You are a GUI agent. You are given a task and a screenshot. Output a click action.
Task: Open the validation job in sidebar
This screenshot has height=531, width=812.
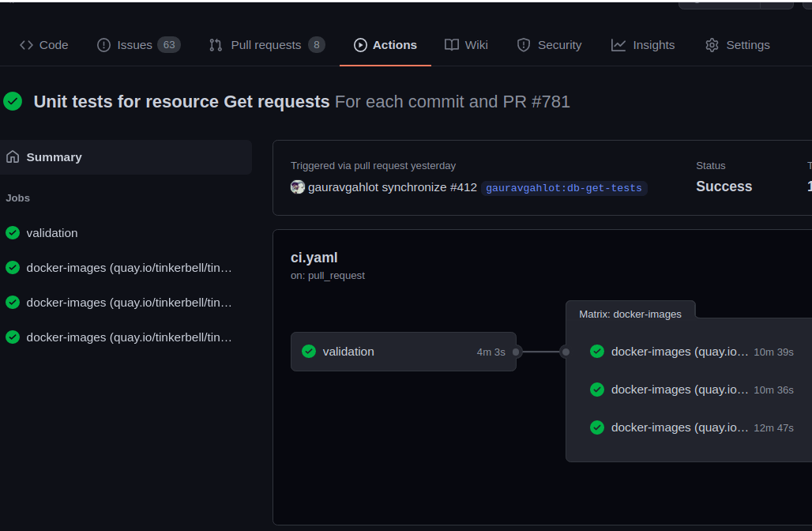tap(52, 233)
